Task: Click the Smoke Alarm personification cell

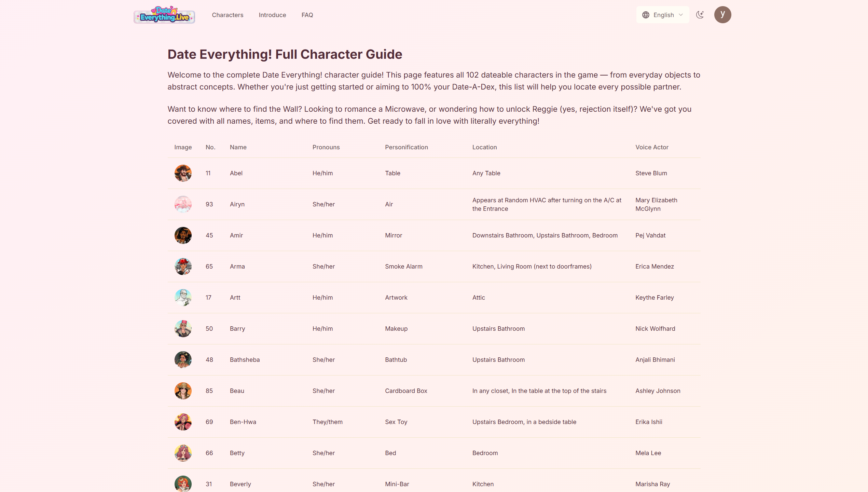Action: [x=403, y=266]
